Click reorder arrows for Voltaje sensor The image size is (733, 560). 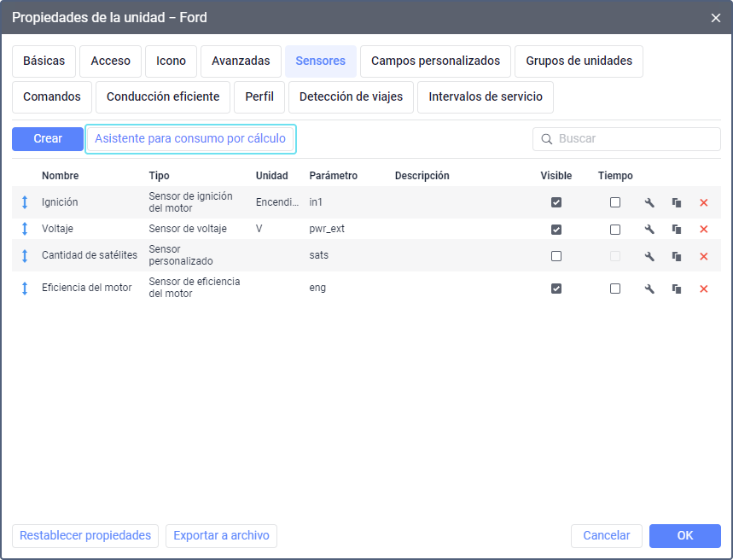pos(25,230)
